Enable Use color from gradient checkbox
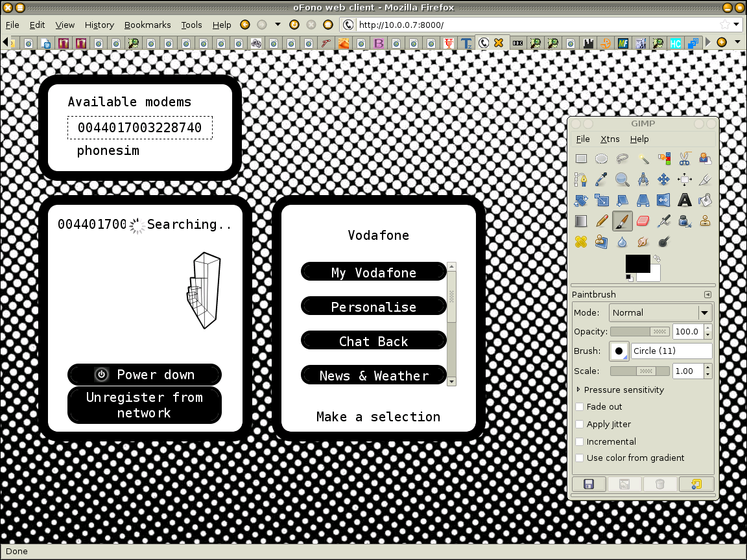Viewport: 747px width, 560px height. 579,458
